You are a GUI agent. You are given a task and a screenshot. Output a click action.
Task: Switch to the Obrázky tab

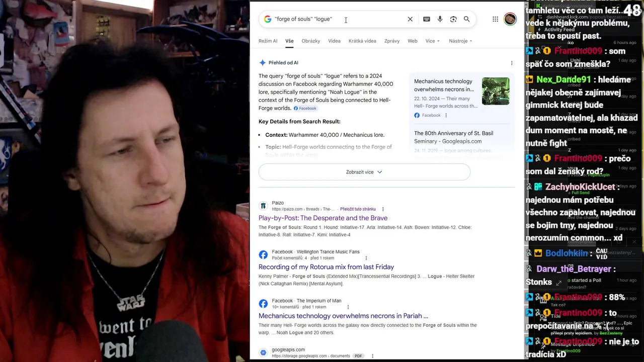[x=311, y=41]
